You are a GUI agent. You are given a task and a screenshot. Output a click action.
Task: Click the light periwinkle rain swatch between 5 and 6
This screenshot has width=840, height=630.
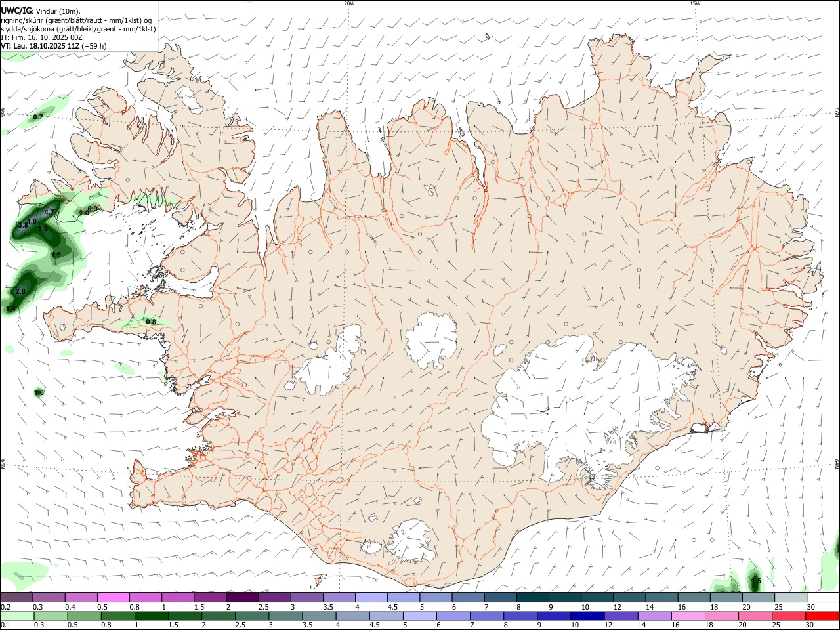tap(419, 616)
